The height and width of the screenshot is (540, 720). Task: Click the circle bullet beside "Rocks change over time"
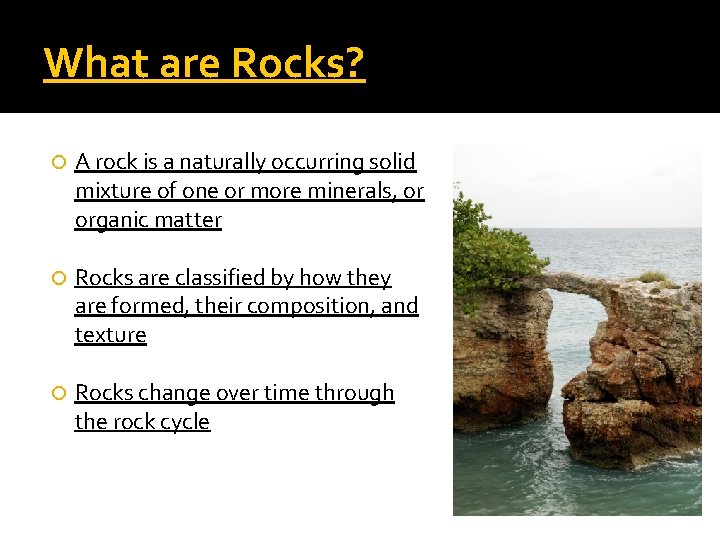point(59,393)
